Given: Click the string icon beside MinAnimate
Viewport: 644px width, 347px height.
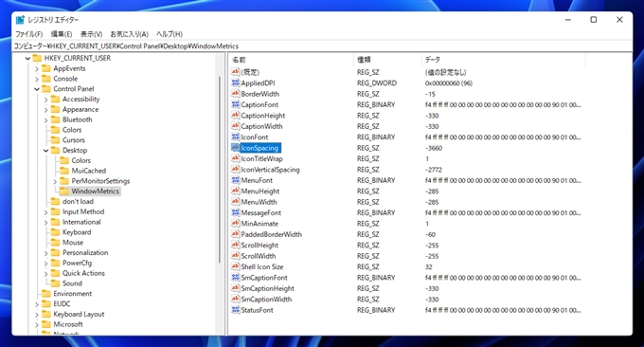Looking at the screenshot, I should click(x=235, y=223).
